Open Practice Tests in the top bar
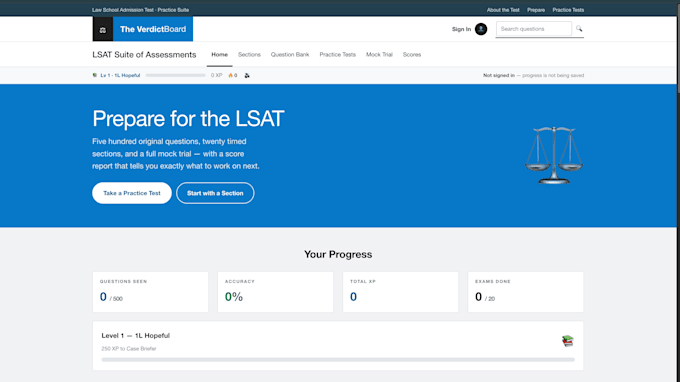The height and width of the screenshot is (382, 680). tap(568, 10)
